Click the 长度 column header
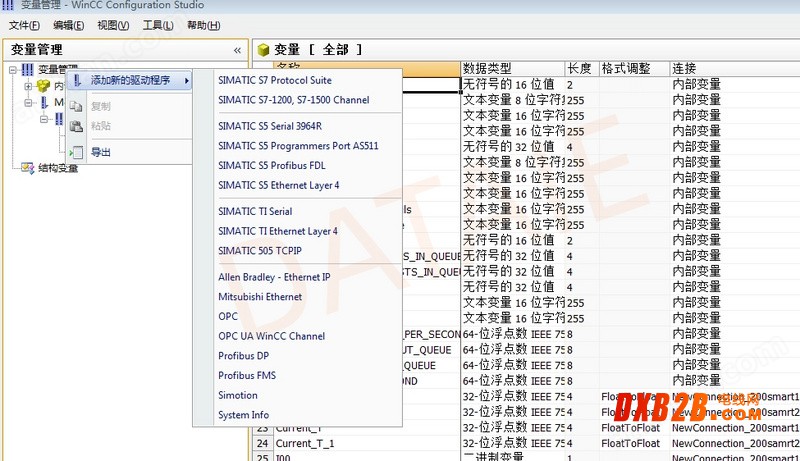This screenshot has height=461, width=800. (582, 68)
